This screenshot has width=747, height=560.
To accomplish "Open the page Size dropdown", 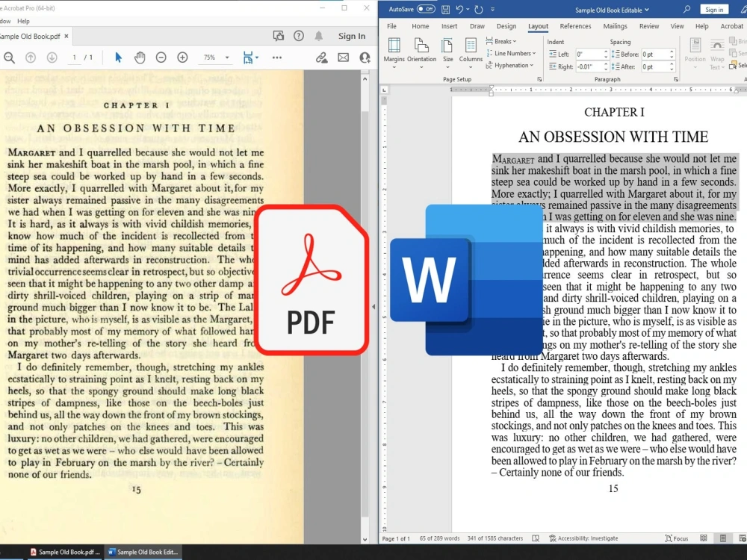I will 447,52.
